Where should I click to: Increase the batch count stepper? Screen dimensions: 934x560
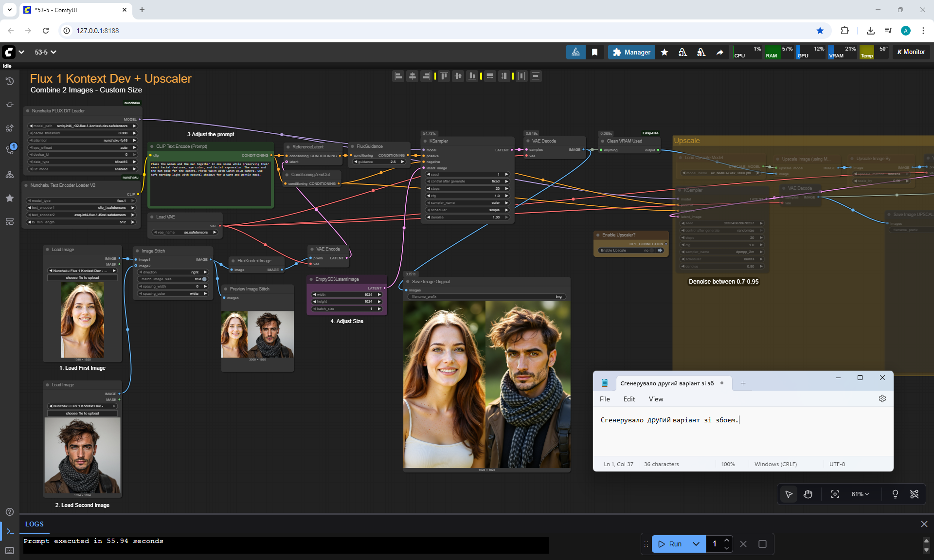[x=726, y=540]
